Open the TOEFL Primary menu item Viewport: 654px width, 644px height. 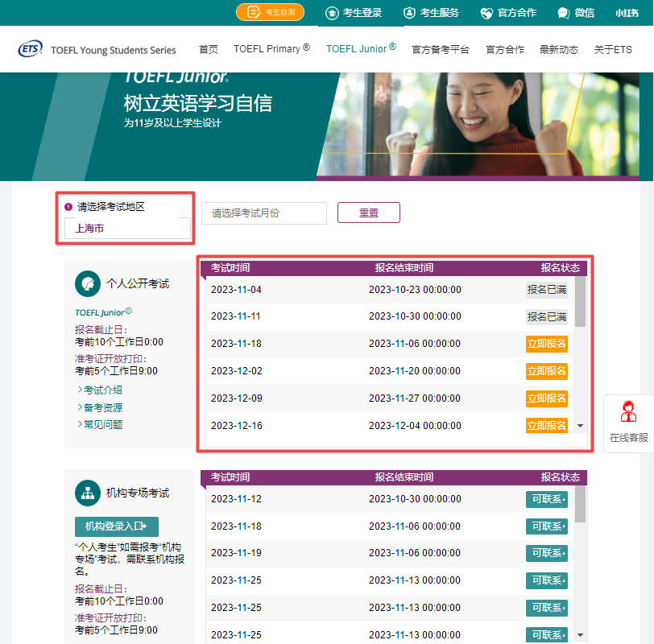click(271, 49)
